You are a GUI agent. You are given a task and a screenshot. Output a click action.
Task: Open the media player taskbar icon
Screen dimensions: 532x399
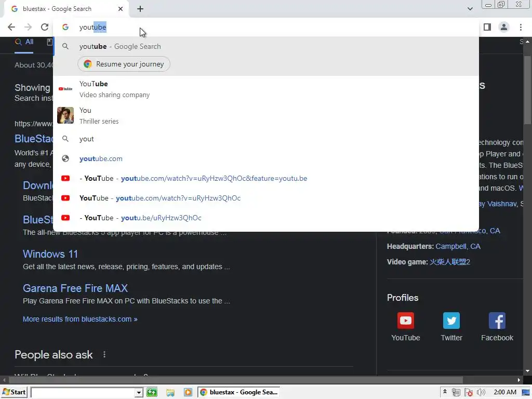pyautogui.click(x=188, y=393)
